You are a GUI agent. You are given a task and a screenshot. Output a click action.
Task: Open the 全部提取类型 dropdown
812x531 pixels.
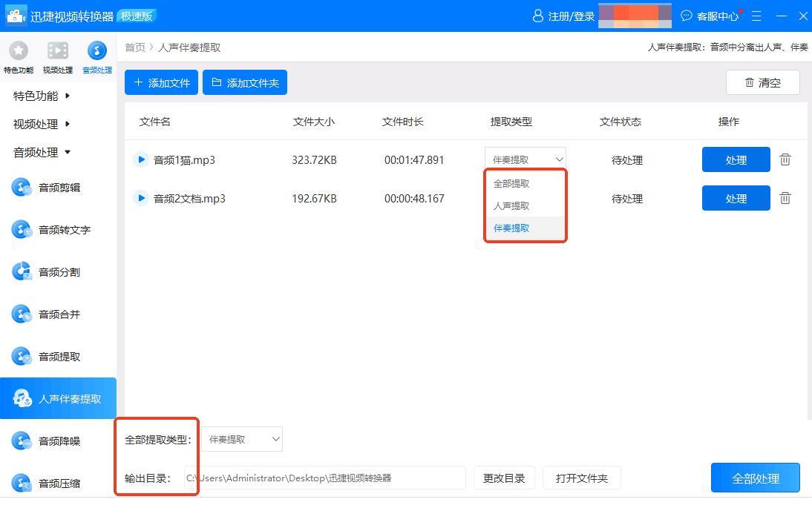pyautogui.click(x=242, y=439)
